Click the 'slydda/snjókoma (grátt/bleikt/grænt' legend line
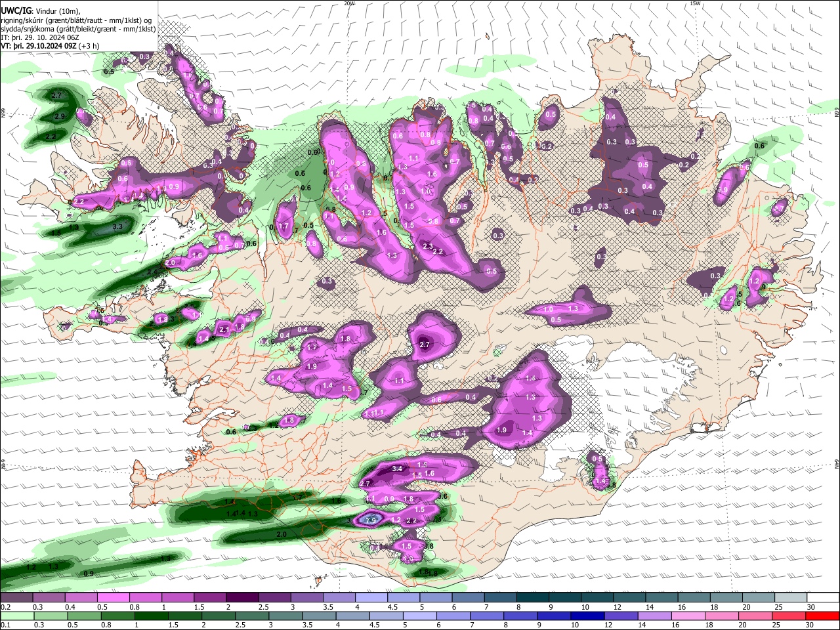The width and height of the screenshot is (840, 630). tap(78, 29)
